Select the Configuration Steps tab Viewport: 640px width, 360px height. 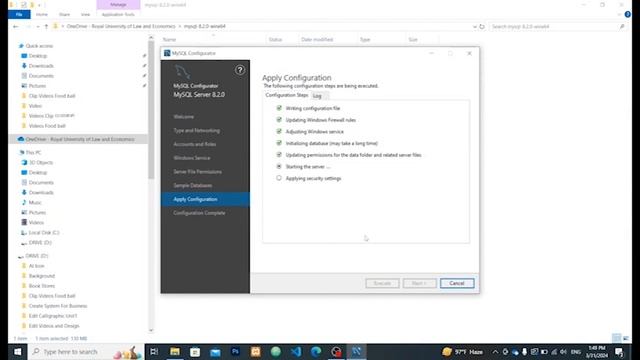[x=287, y=95]
